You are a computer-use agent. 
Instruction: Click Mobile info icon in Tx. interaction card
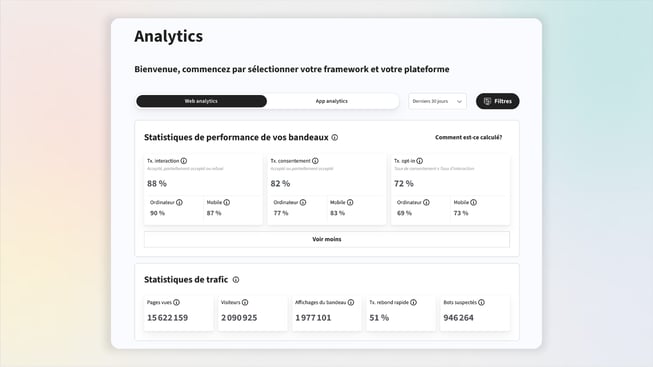tap(227, 202)
